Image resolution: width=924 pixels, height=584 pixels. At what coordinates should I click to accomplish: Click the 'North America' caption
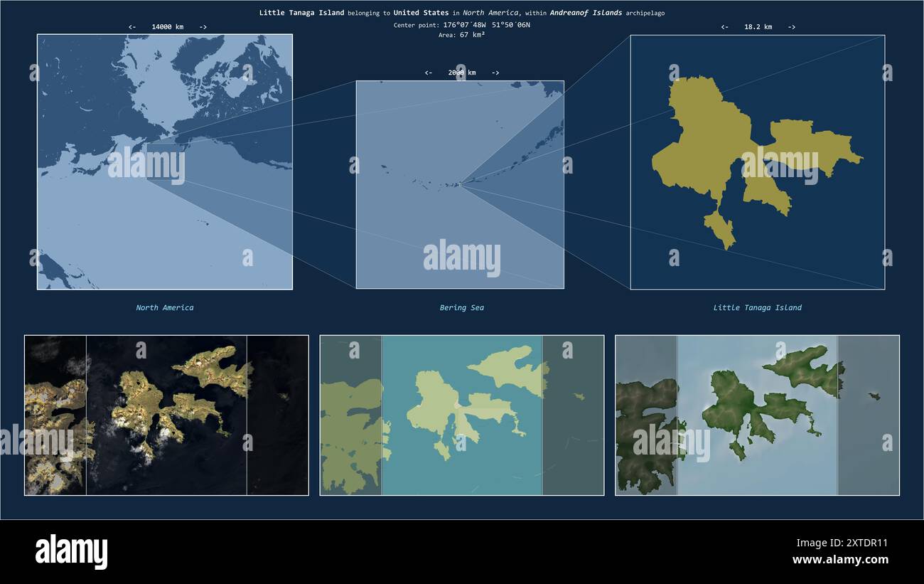coord(165,308)
